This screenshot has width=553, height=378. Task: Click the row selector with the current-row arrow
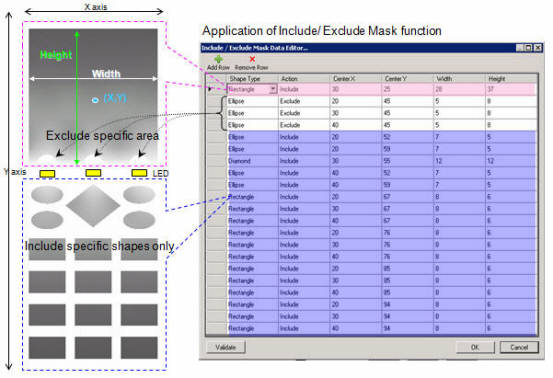coord(216,89)
